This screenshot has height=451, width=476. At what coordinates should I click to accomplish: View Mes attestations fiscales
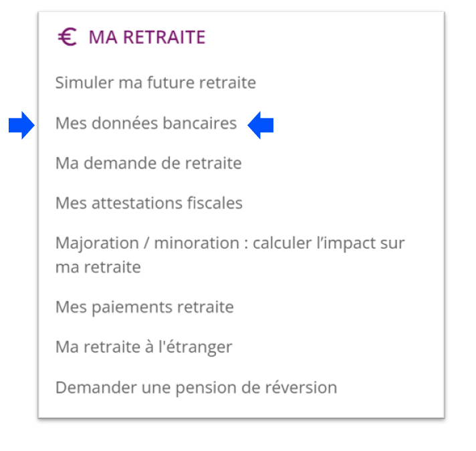coord(149,202)
